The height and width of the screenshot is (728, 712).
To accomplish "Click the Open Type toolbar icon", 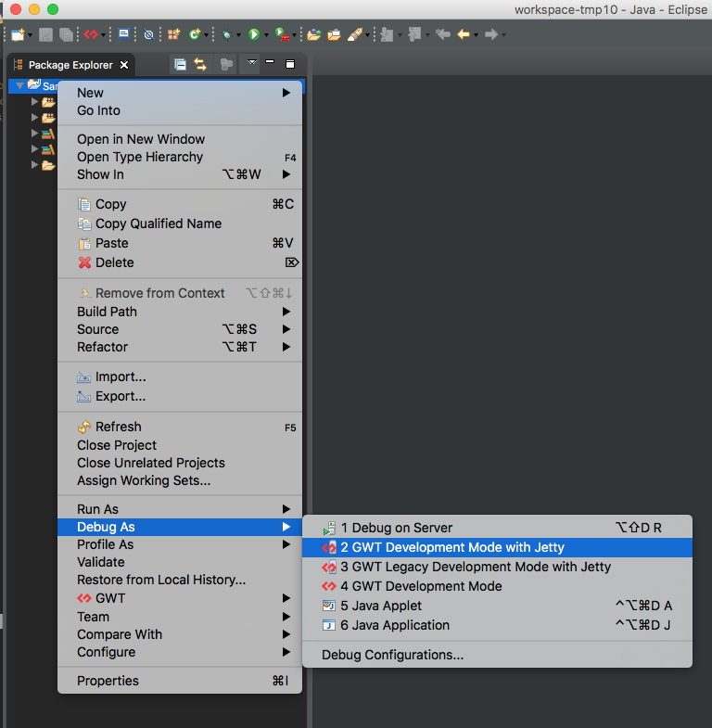I will point(314,35).
